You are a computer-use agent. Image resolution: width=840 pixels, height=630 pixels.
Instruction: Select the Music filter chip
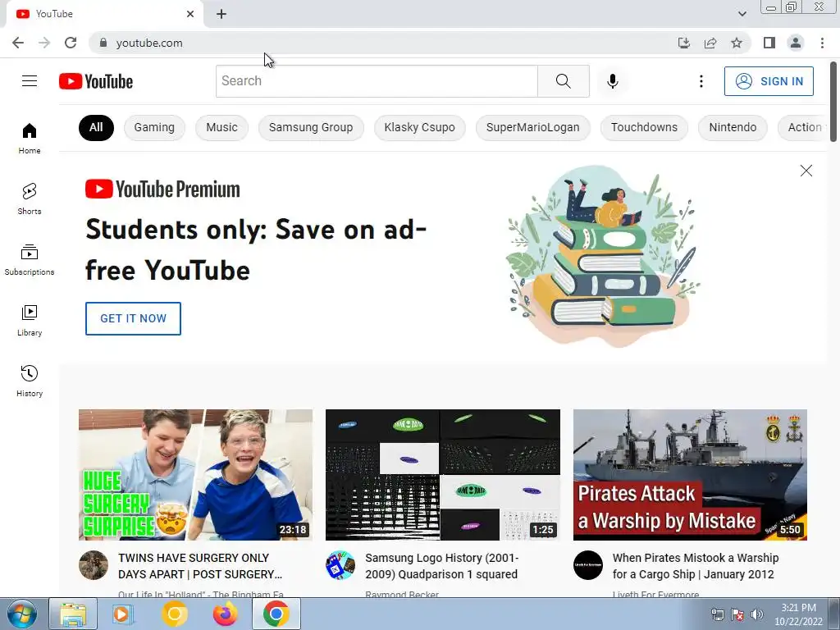(221, 127)
